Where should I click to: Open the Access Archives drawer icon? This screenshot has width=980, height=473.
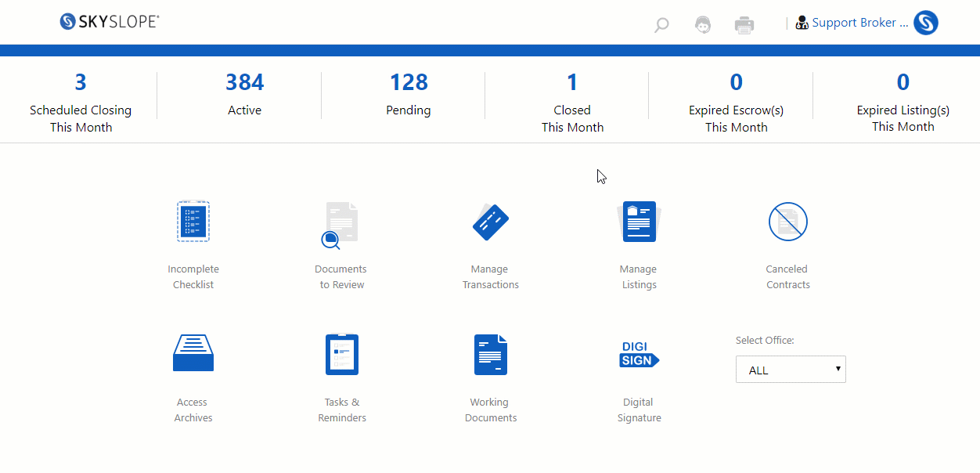pyautogui.click(x=193, y=353)
